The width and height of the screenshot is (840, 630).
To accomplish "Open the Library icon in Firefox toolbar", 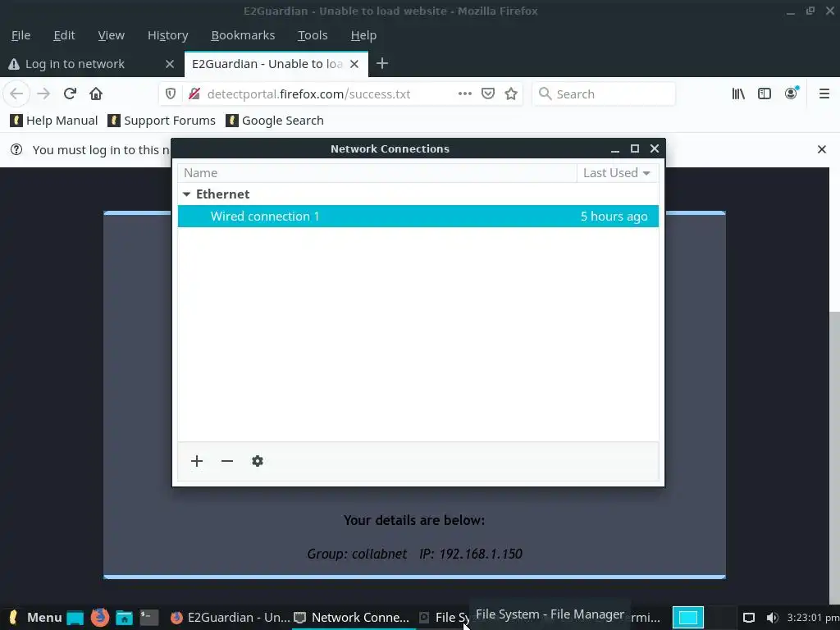I will (738, 94).
